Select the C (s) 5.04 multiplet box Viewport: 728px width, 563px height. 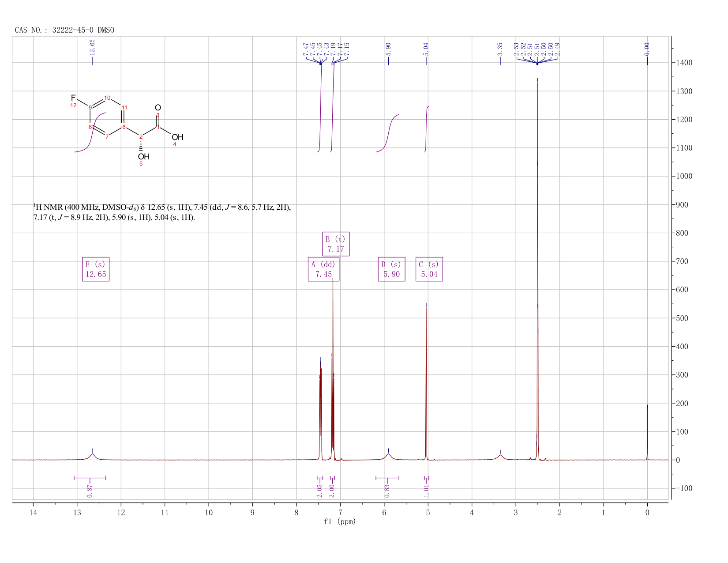429,269
